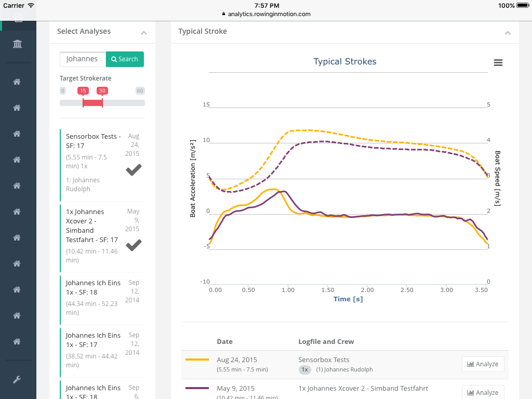
Task: Open the Time [s] axis label
Action: [348, 299]
